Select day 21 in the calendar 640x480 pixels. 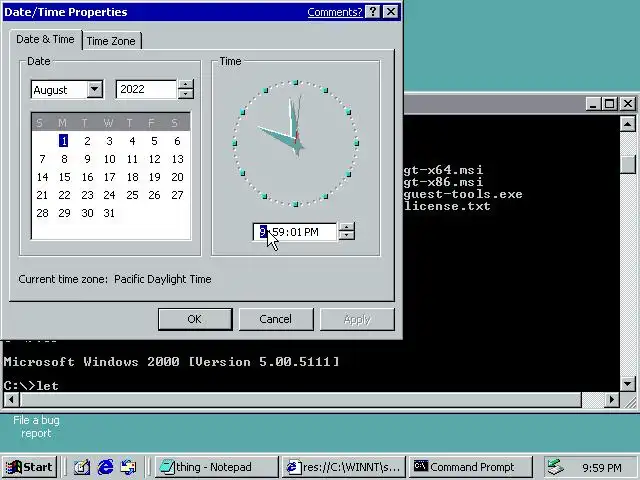click(42, 195)
